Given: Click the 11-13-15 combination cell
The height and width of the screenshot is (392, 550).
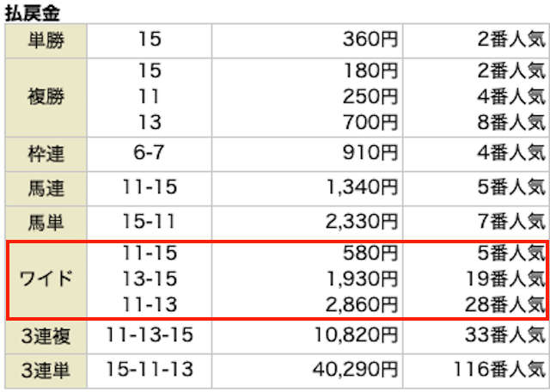Looking at the screenshot, I should coord(150,334).
